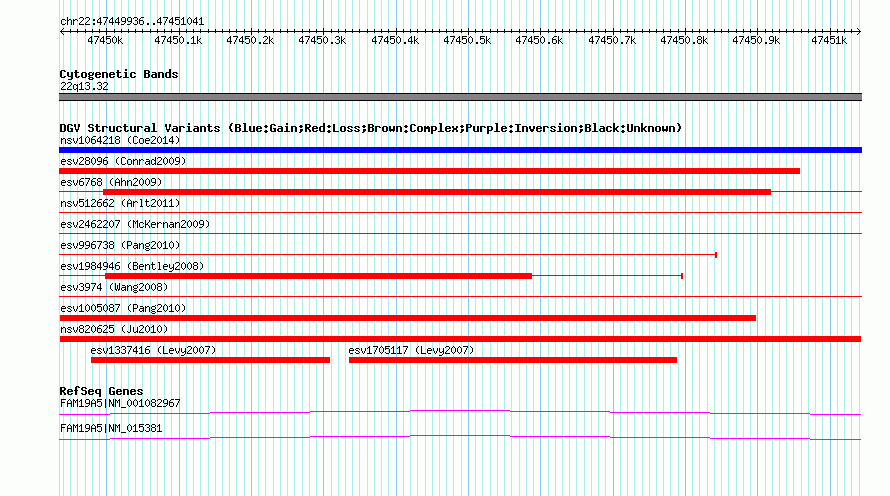Select the 47450.9k ruler tick label

point(755,40)
